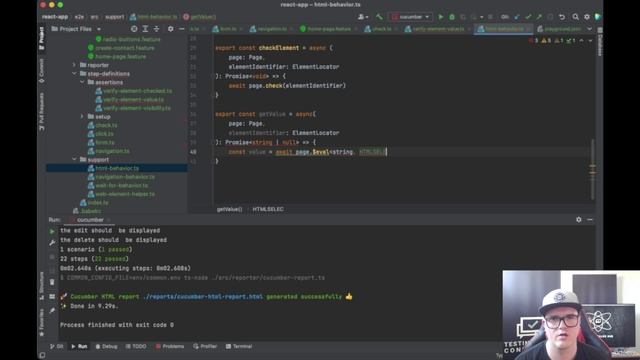Screen dimensions: 640x360
Task: Switch to verify-element-value.ts editor tab
Action: click(437, 29)
